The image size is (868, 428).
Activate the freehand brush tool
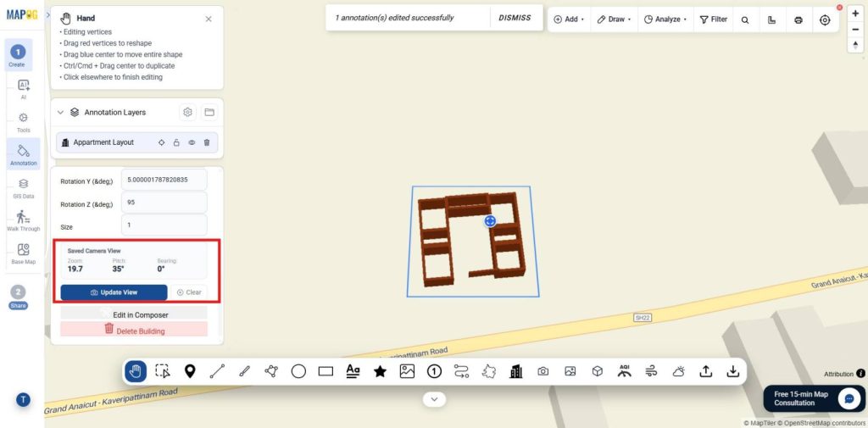tap(244, 371)
